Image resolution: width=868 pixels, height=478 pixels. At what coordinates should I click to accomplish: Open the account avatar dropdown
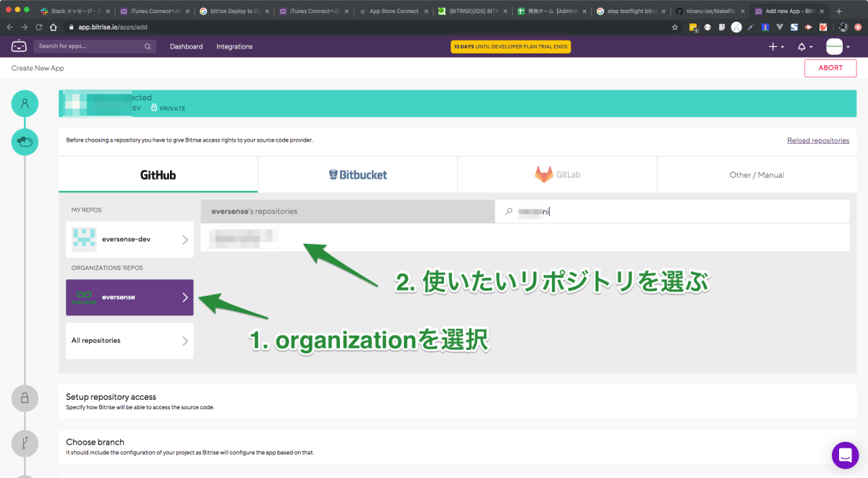(838, 46)
